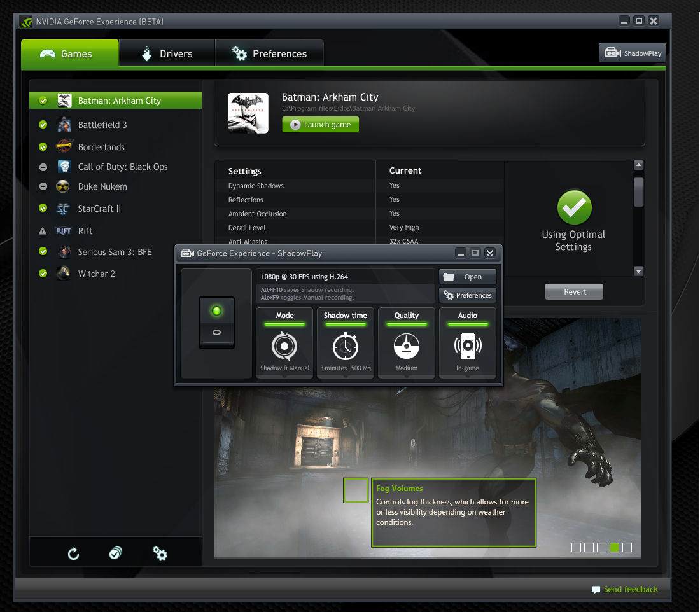
Task: Select Serious Sam 3: BFE
Action: coord(116,252)
